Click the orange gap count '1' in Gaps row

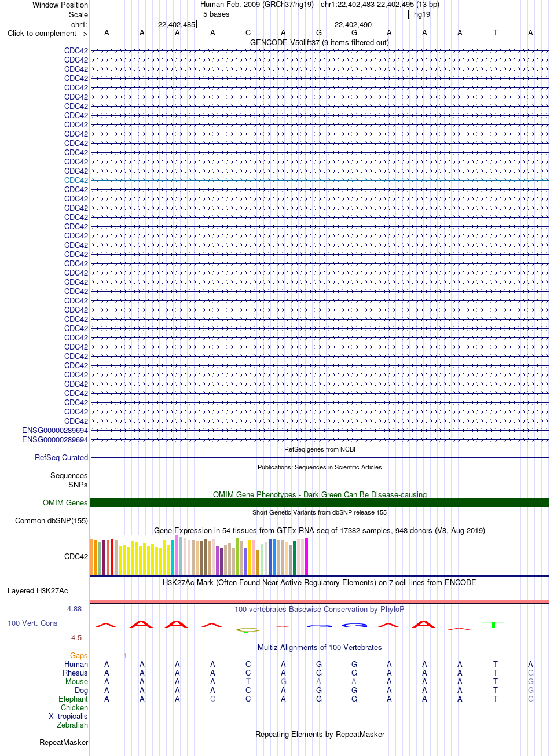pyautogui.click(x=125, y=655)
